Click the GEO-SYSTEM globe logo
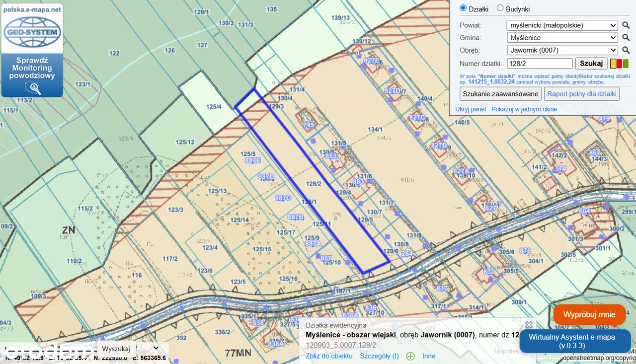 pyautogui.click(x=32, y=33)
